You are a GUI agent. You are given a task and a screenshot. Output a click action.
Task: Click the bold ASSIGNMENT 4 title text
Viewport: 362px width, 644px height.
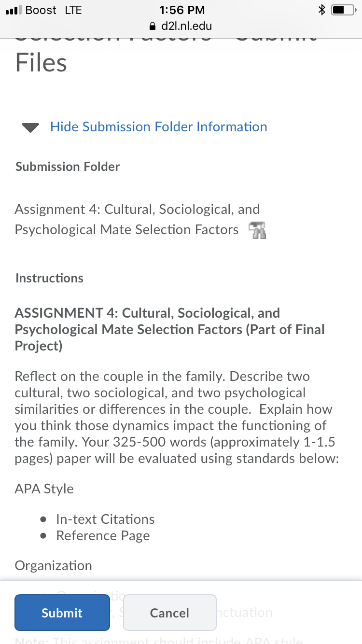(x=170, y=329)
